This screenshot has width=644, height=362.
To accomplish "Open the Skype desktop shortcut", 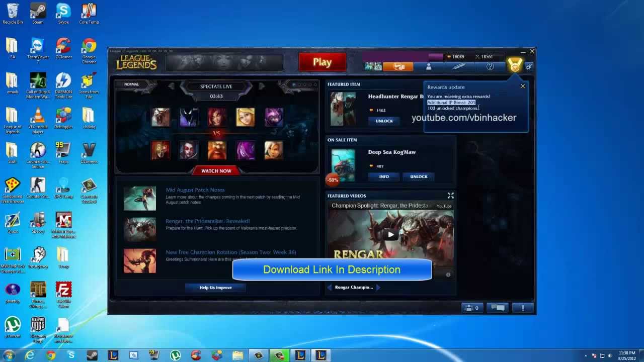I will (63, 14).
